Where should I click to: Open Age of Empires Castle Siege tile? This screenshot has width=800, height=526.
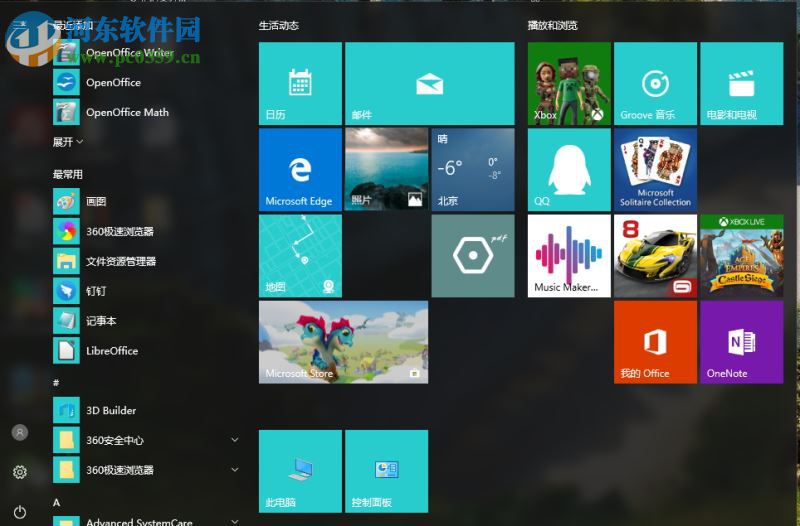click(x=742, y=256)
